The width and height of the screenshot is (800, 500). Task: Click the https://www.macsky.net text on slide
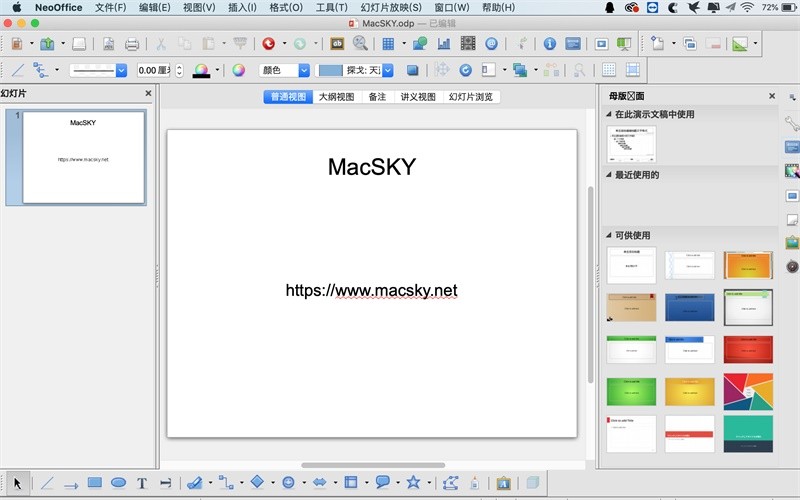click(x=371, y=290)
